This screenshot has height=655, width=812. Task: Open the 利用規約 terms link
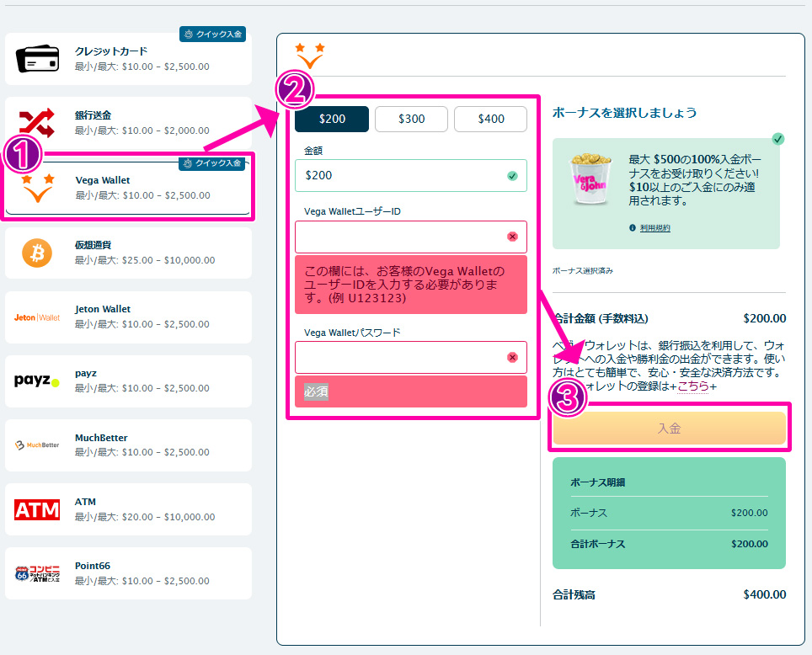pyautogui.click(x=655, y=228)
